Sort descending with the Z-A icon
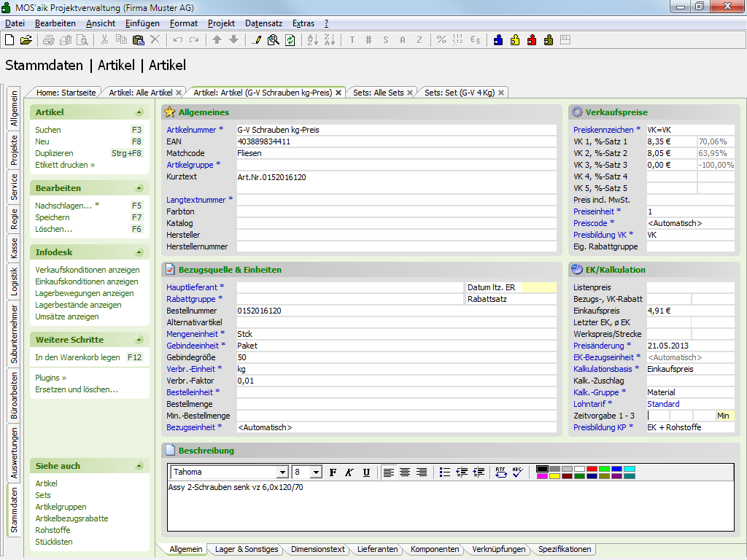747x560 pixels. point(329,40)
